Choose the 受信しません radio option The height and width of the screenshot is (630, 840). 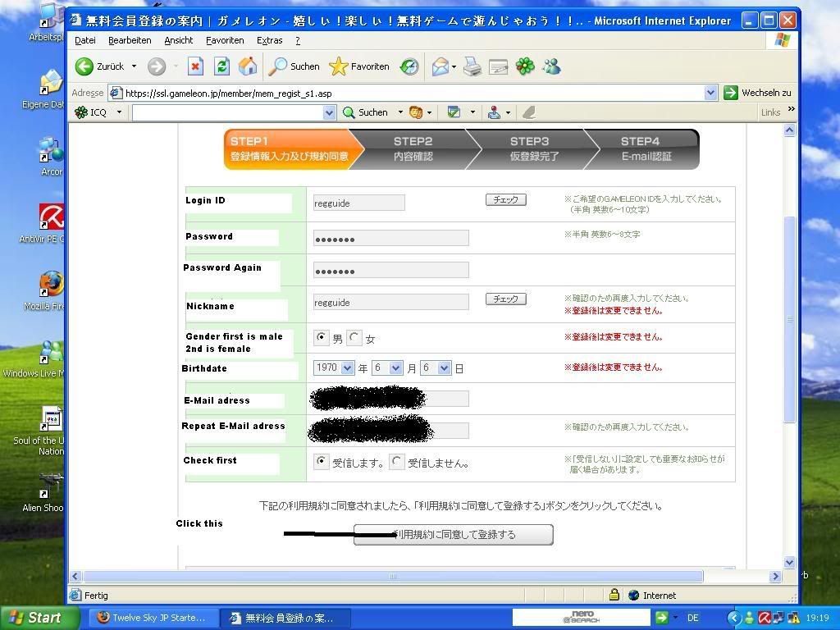click(397, 462)
